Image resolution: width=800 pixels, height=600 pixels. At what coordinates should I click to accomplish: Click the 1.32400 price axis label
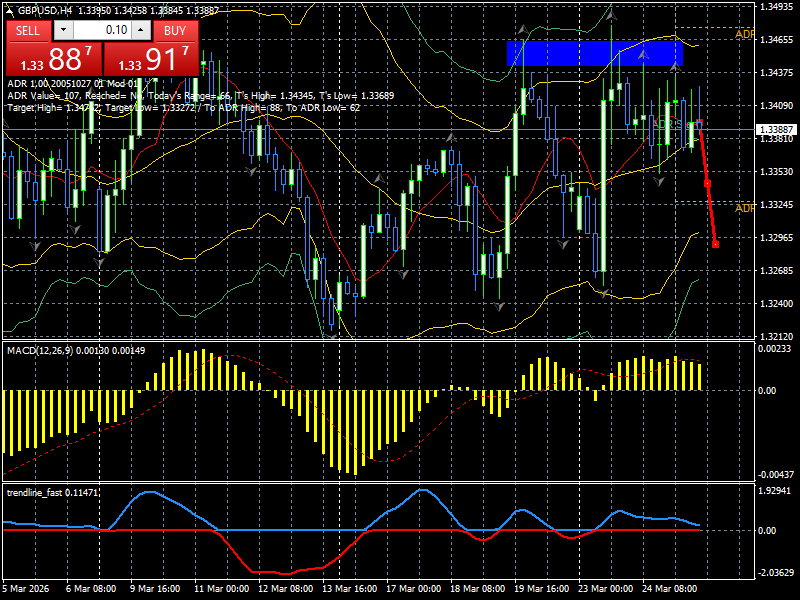pos(776,304)
